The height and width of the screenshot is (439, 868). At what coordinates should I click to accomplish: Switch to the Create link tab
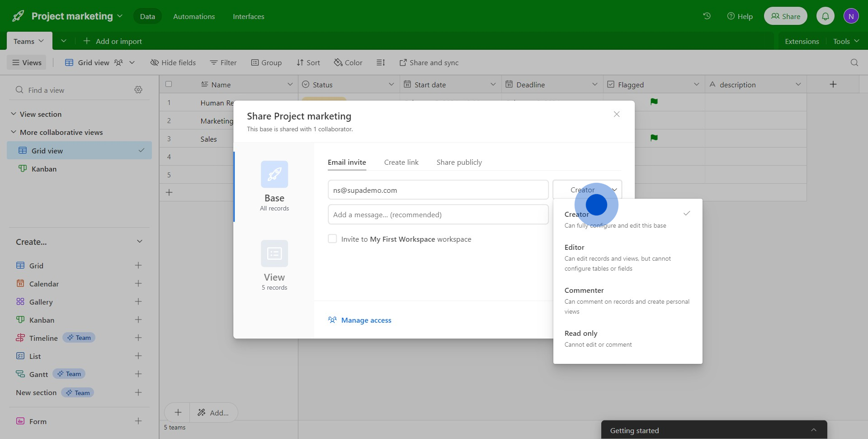pyautogui.click(x=401, y=162)
